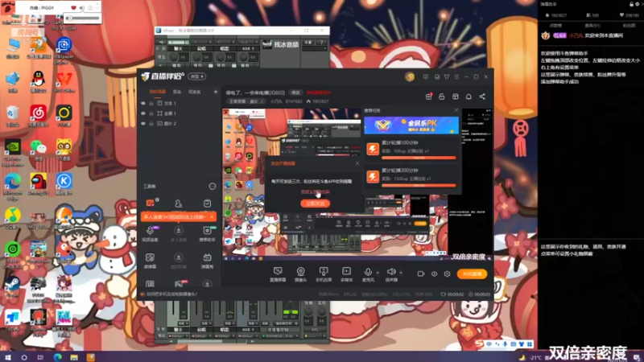Open the record video camera icon
This screenshot has height=362, width=644.
(x=421, y=274)
